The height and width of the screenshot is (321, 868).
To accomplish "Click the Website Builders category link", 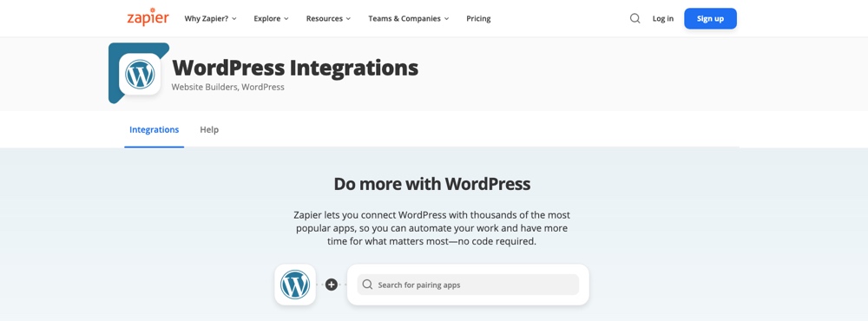I will (205, 87).
